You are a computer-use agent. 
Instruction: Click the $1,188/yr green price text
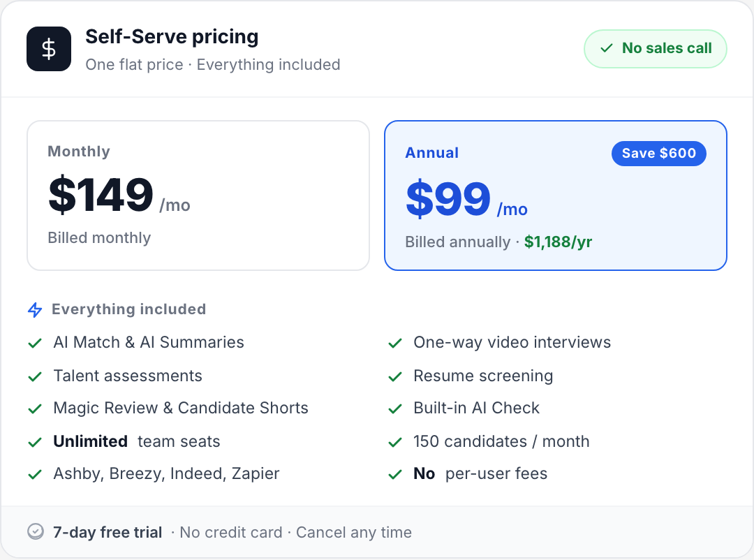coord(559,242)
